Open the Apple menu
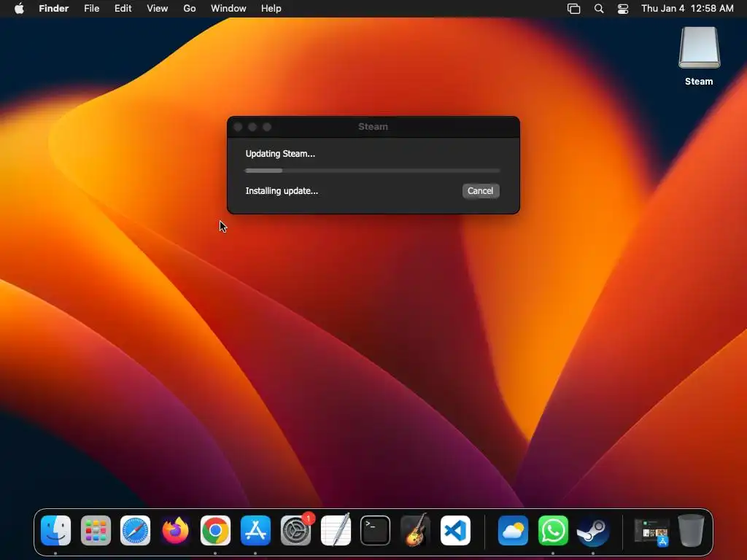Image resolution: width=747 pixels, height=560 pixels. [x=19, y=9]
